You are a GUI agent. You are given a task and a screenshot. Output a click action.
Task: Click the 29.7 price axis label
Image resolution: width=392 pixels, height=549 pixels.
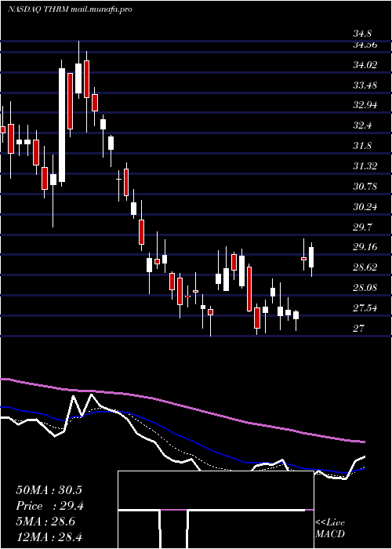click(362, 227)
